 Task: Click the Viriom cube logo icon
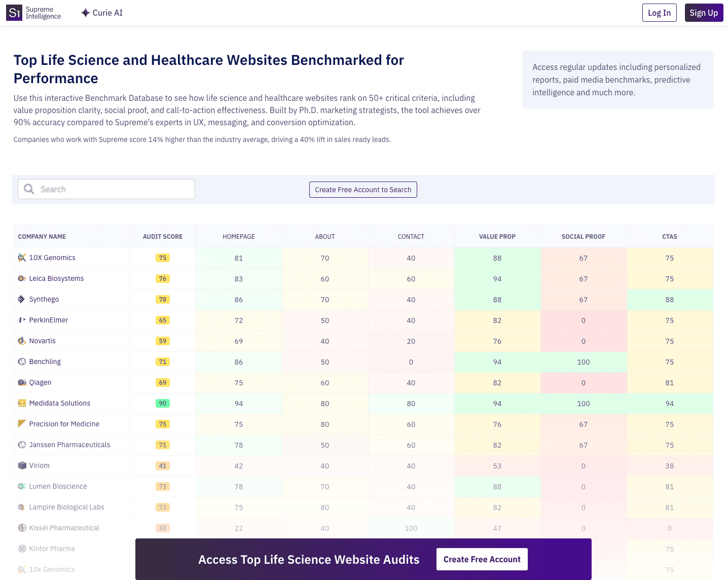[x=22, y=465]
